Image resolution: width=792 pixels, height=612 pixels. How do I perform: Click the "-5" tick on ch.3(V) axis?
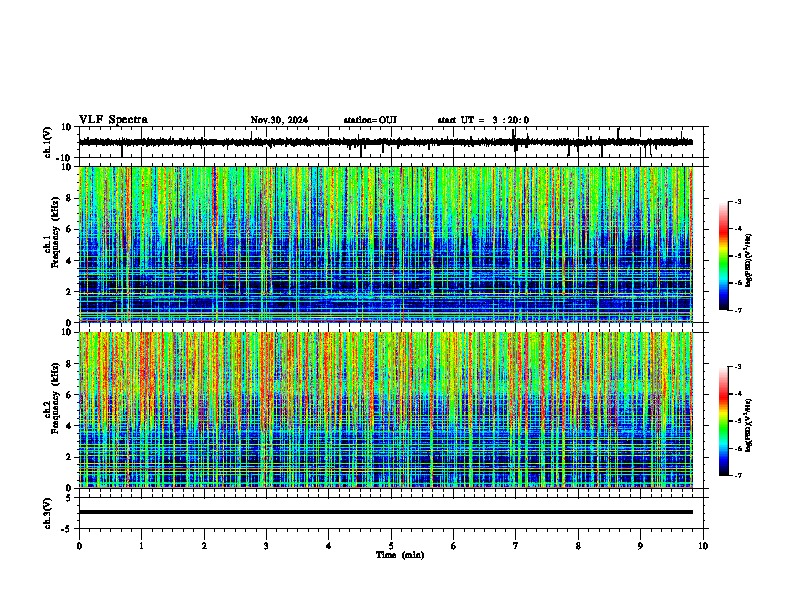click(x=67, y=529)
